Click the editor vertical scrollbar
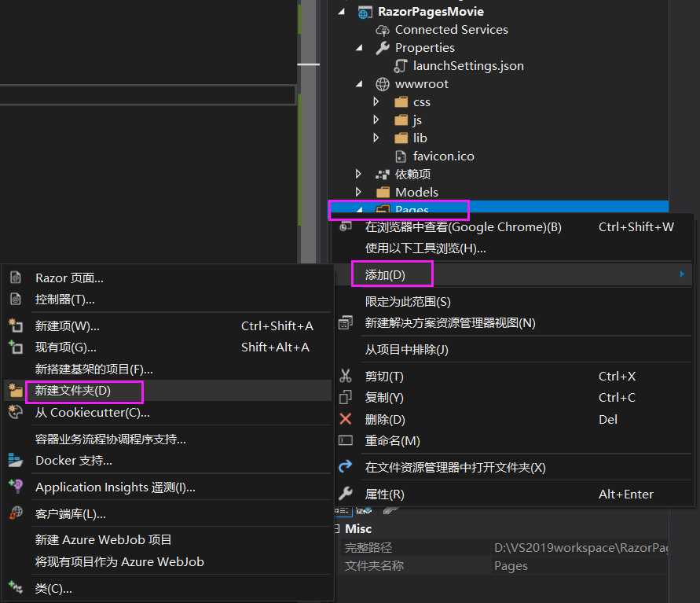This screenshot has width=700, height=603. coord(309,132)
